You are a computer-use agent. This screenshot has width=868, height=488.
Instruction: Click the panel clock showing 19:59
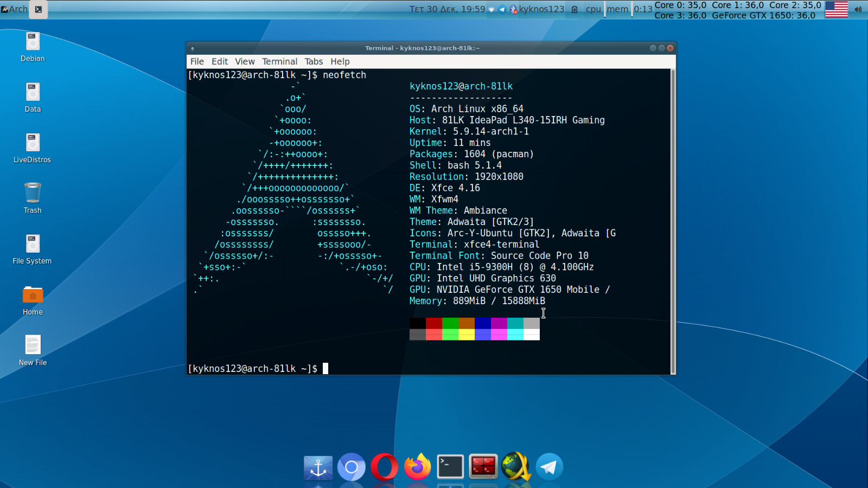pyautogui.click(x=447, y=9)
